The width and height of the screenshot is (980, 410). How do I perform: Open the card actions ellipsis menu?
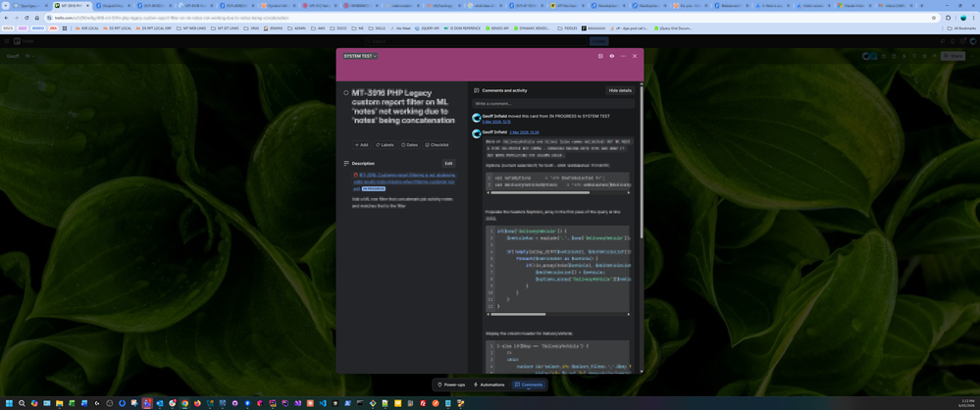623,56
